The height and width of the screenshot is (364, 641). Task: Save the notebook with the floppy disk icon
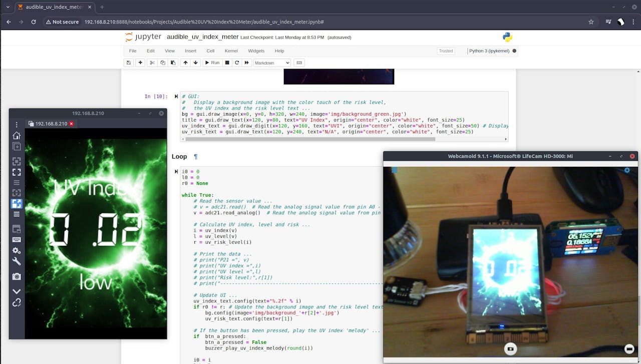point(129,63)
